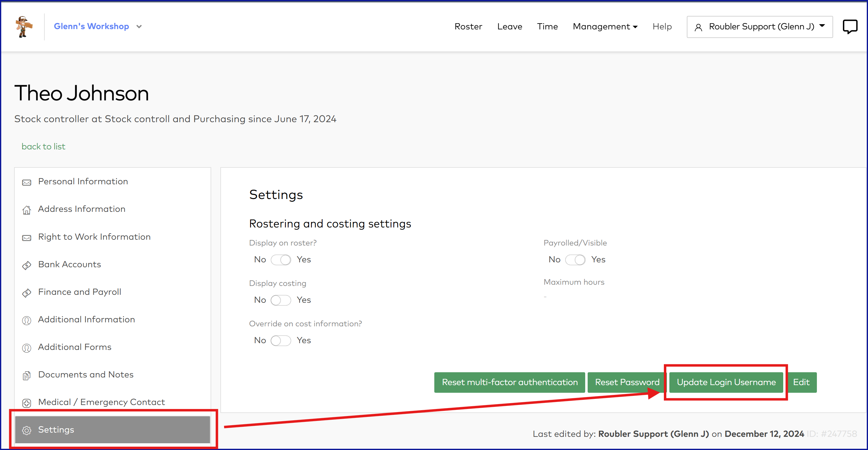Toggle the Display on roster switch
This screenshot has width=868, height=450.
click(x=281, y=260)
